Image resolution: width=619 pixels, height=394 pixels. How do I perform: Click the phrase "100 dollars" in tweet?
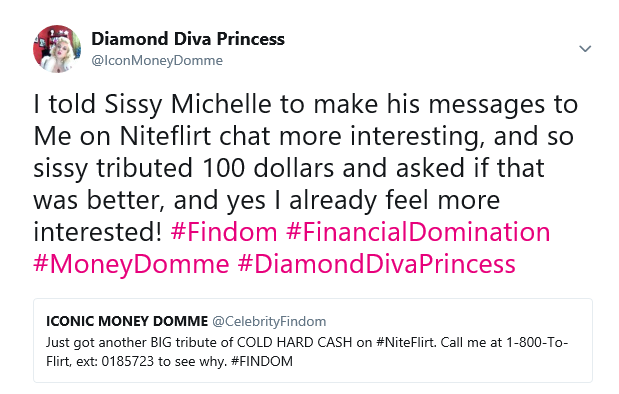[268, 168]
